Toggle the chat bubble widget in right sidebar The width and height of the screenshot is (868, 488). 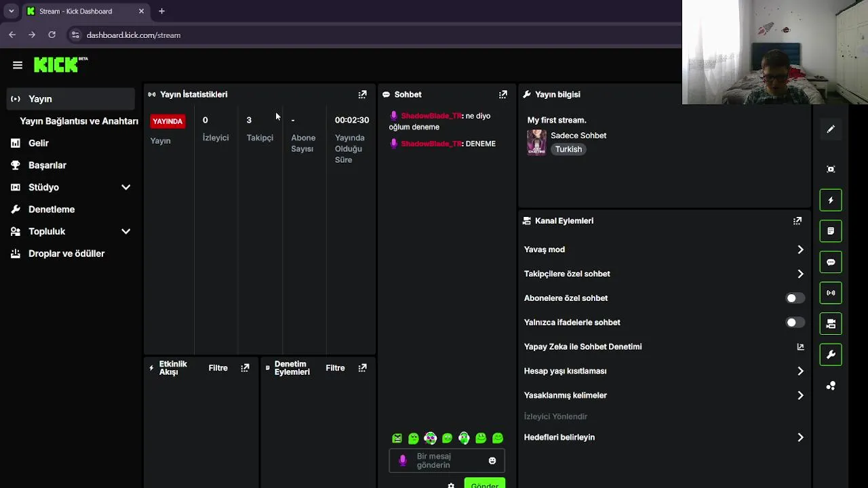(x=831, y=262)
